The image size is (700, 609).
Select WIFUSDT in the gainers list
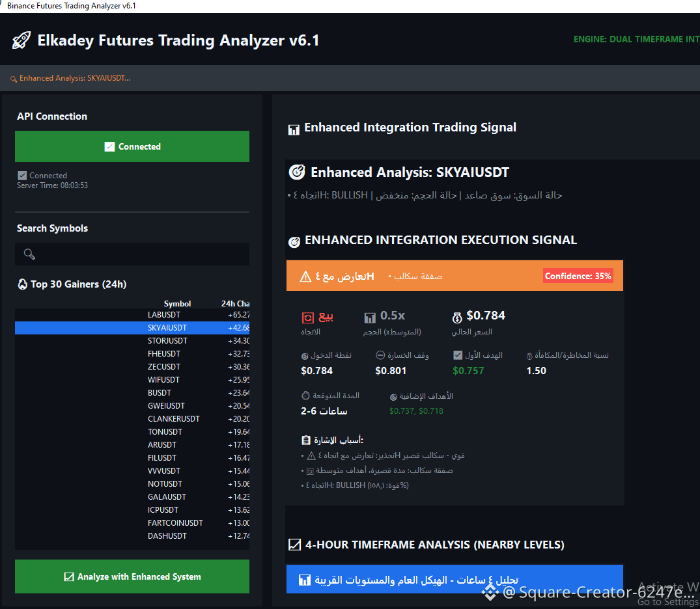(x=132, y=380)
